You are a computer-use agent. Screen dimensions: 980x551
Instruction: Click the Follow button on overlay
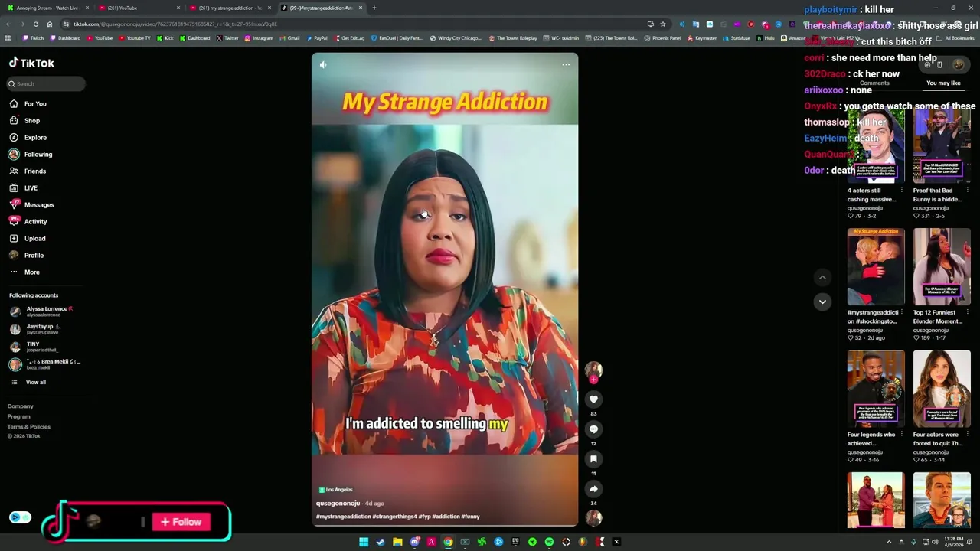(181, 522)
